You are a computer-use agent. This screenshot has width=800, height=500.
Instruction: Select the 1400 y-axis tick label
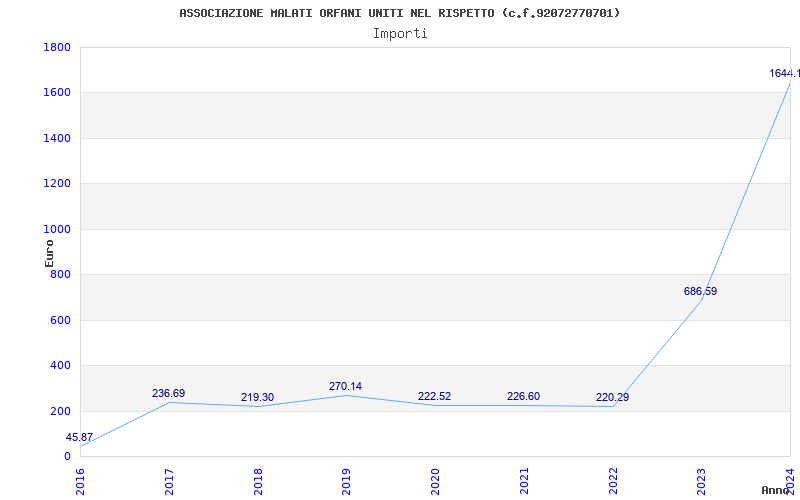coord(57,139)
